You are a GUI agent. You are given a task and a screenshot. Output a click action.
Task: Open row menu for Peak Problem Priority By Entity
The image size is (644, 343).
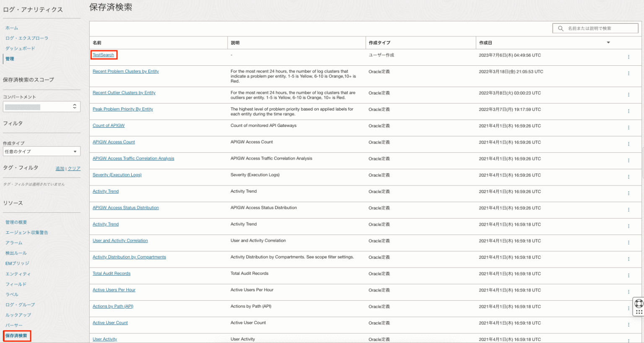628,111
